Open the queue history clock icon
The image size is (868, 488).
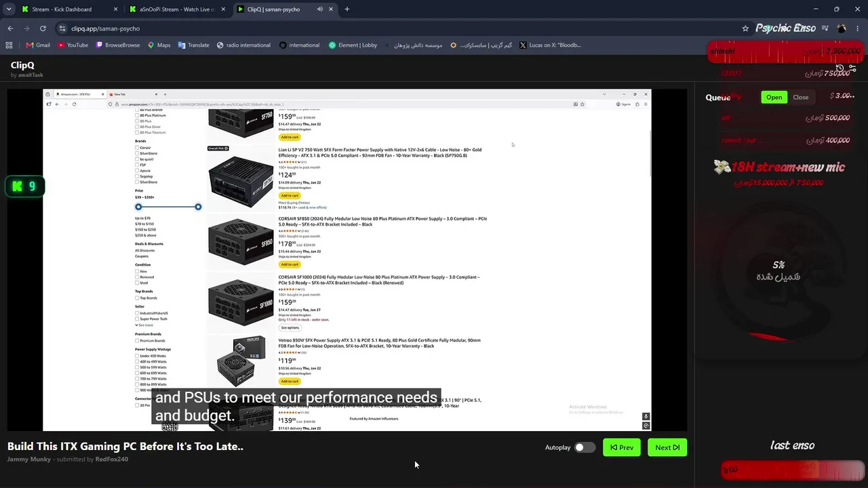tap(840, 68)
